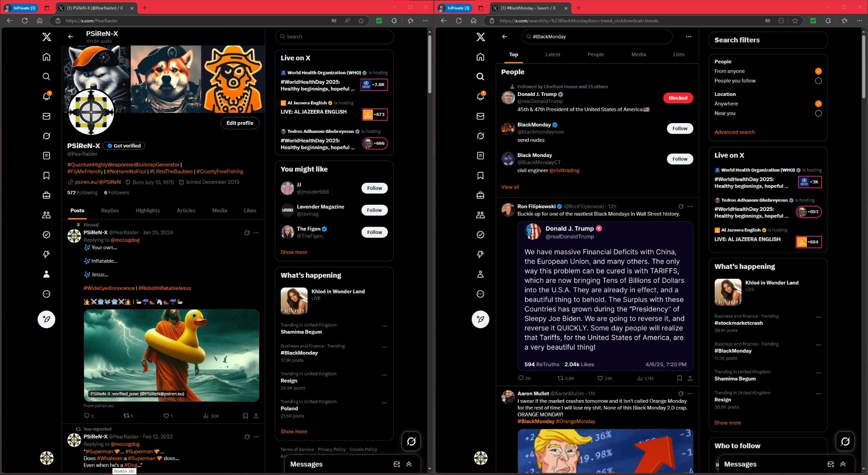Ask Grok about Aaron Mullet's post
The width and height of the screenshot is (868, 475).
(x=681, y=393)
